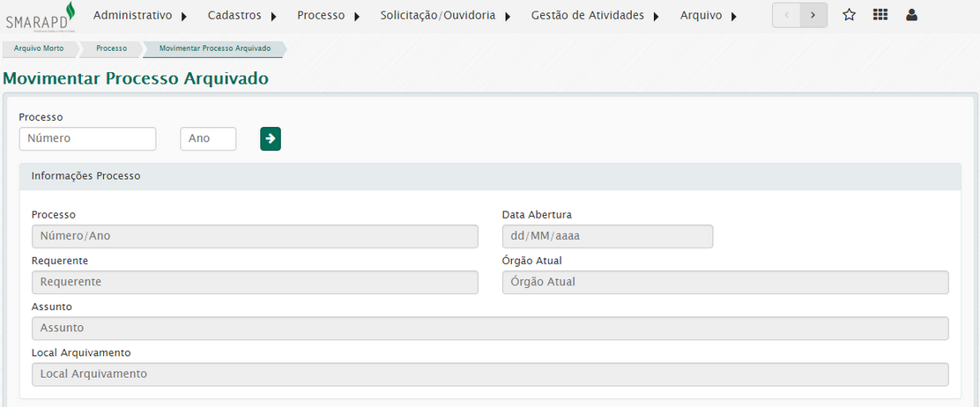Viewport: 980px width, 407px height.
Task: Expand the Processo menu
Action: [x=329, y=16]
